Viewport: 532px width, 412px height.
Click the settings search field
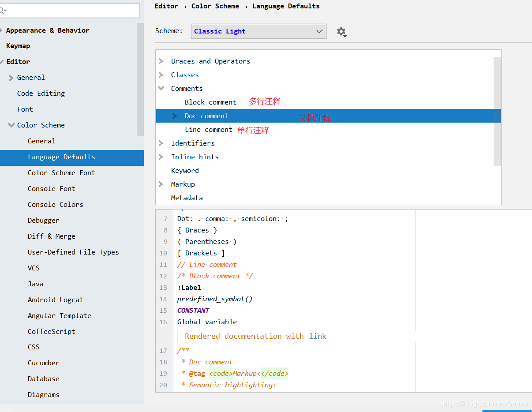(70, 11)
